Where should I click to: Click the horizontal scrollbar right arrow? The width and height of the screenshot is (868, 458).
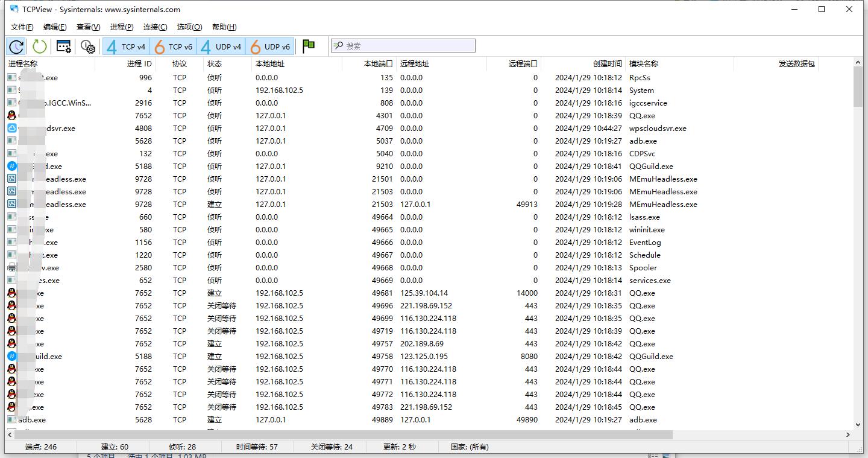click(848, 434)
